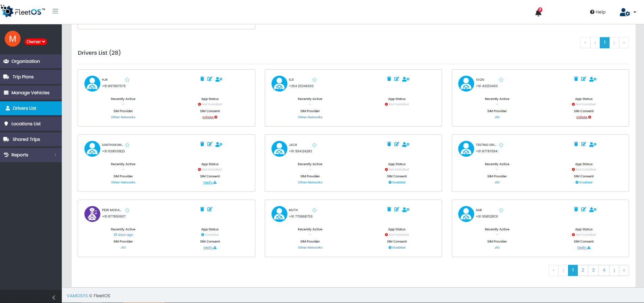The image size is (644, 303).
Task: Open PEER MOHA driver avatar
Action: [92, 214]
